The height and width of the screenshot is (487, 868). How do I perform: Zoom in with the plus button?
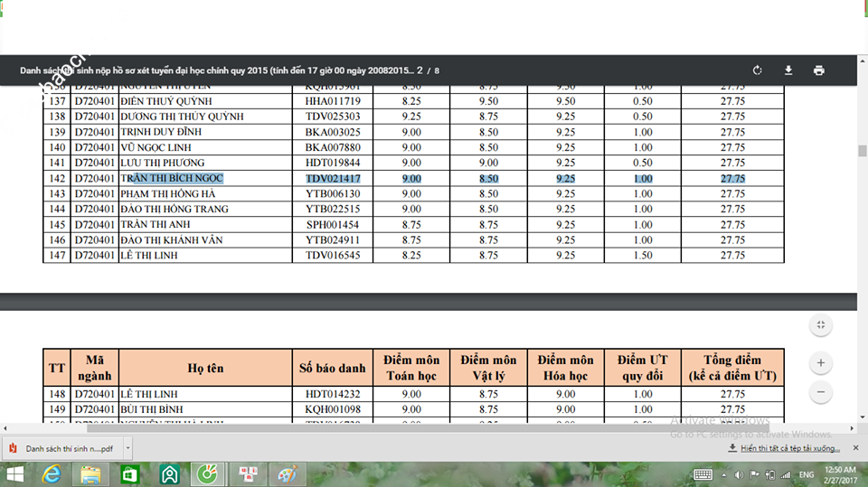click(x=821, y=363)
